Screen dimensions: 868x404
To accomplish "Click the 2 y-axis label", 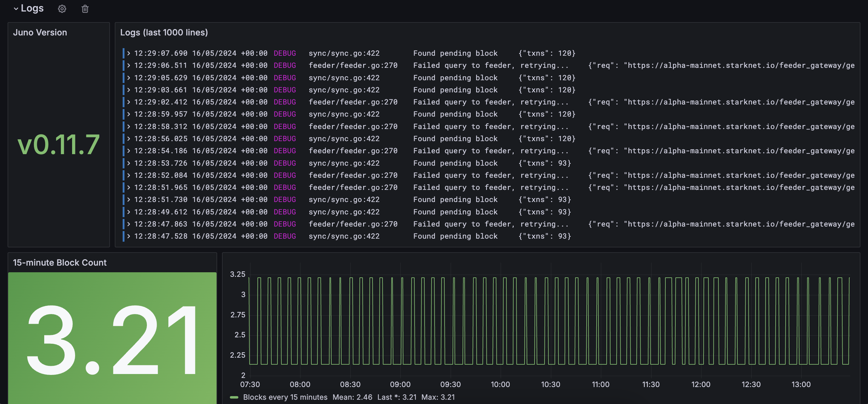I will click(243, 375).
